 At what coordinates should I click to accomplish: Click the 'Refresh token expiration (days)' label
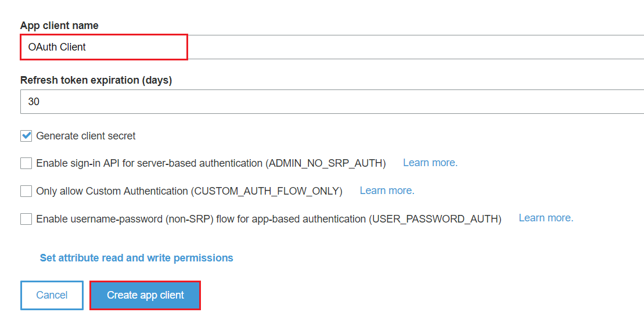pyautogui.click(x=96, y=80)
